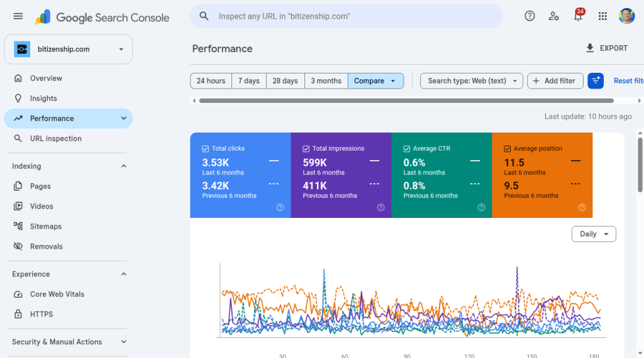Screen dimensions: 644x358
Task: Open the Help question mark icon
Action: pos(530,16)
